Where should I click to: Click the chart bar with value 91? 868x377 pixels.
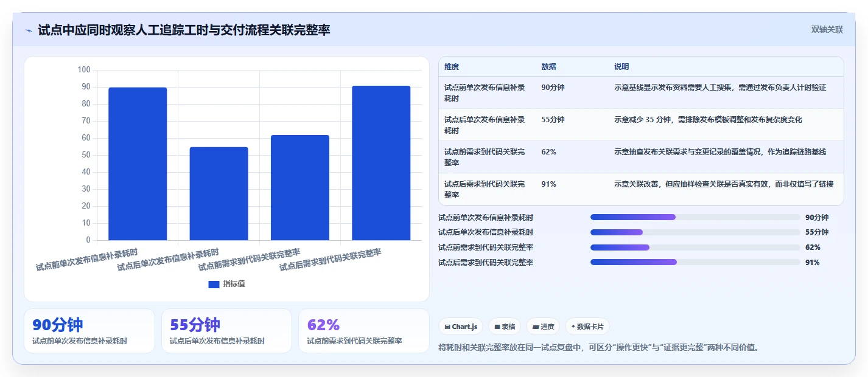point(381,163)
